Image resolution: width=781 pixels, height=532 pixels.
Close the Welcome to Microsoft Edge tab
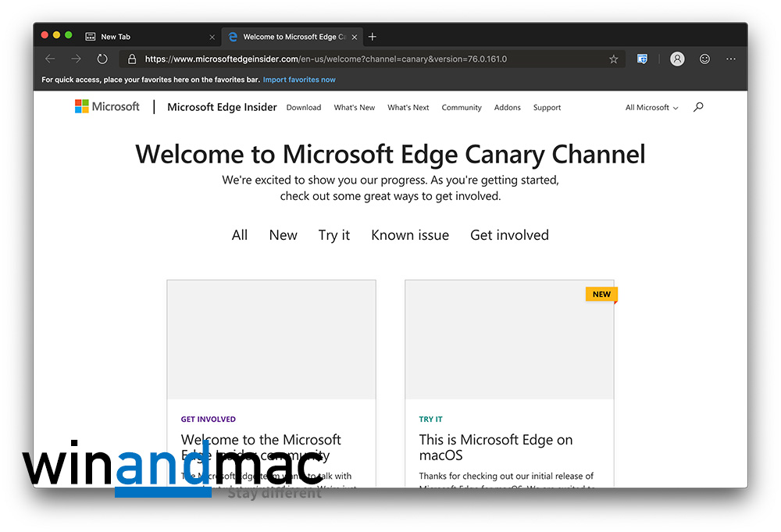click(355, 37)
